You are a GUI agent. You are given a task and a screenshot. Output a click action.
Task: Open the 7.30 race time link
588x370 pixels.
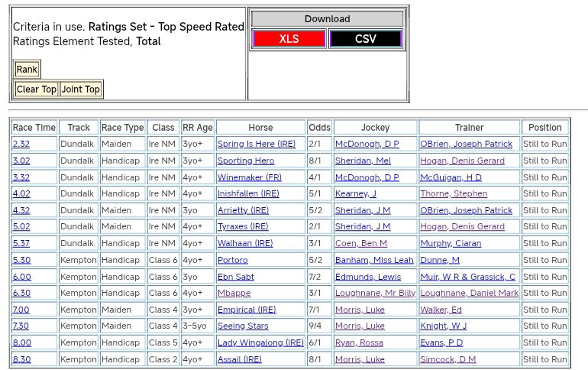pos(21,326)
